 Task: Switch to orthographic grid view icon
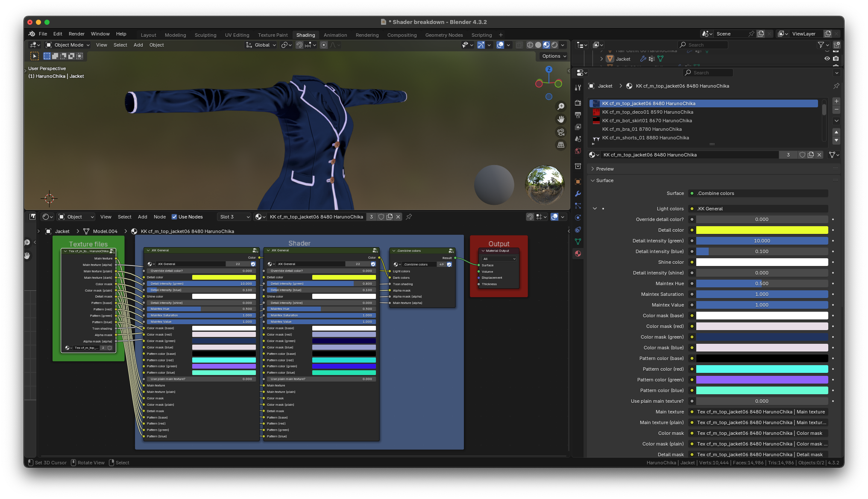pyautogui.click(x=561, y=145)
